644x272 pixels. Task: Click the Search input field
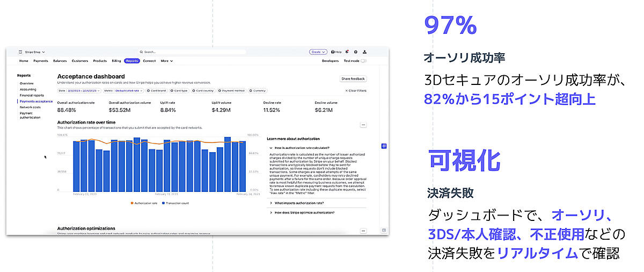tap(193, 52)
